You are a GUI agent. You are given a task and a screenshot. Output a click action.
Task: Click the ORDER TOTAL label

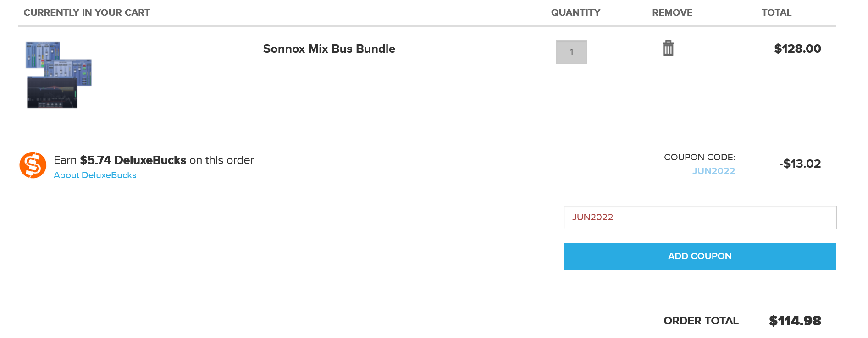701,321
